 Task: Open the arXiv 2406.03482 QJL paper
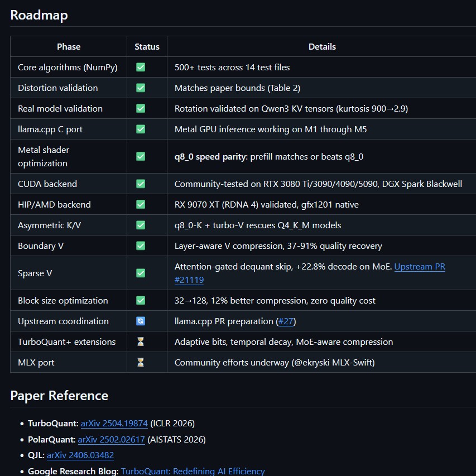pos(80,455)
